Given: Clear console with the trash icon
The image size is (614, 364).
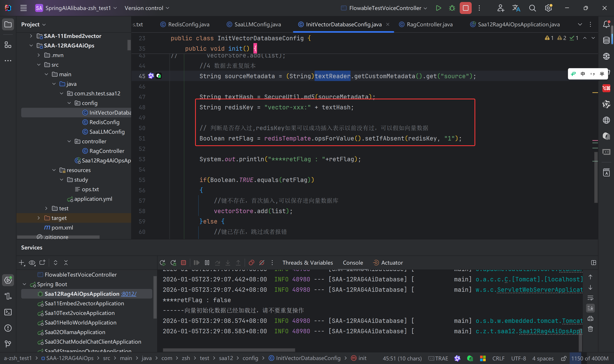Looking at the screenshot, I should coord(590,329).
